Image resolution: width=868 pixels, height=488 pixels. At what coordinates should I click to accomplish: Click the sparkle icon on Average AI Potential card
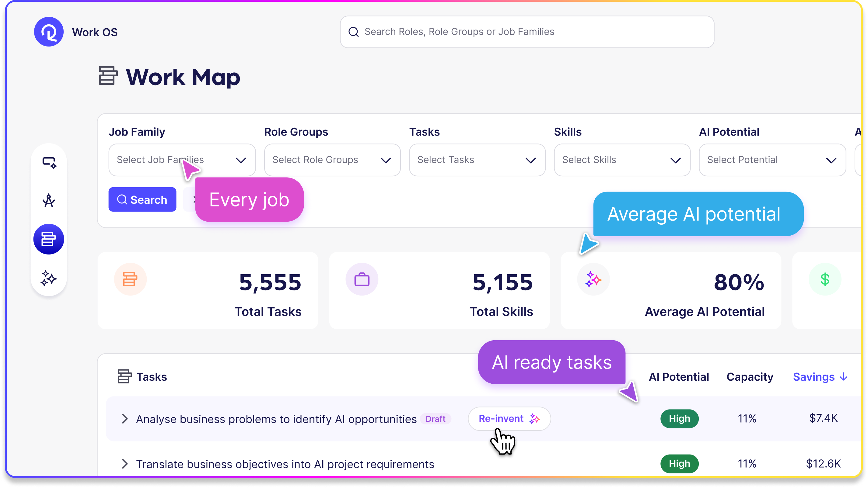593,279
